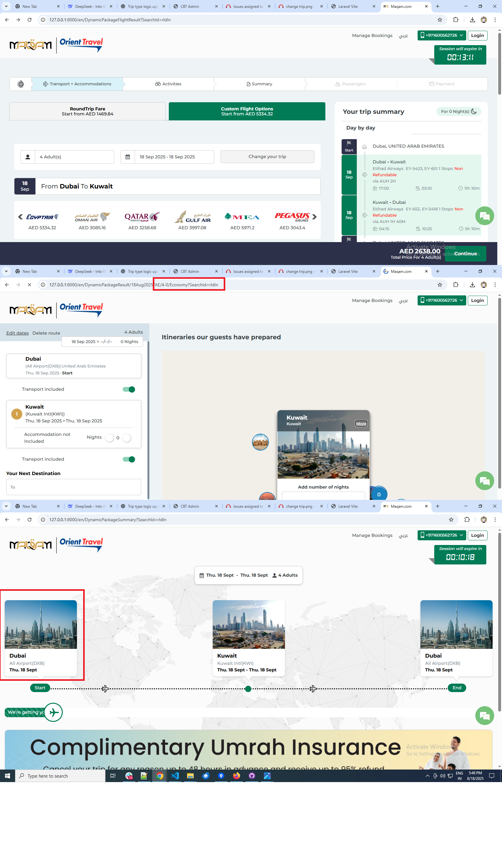This screenshot has width=502, height=868.
Task: Toggle Transport included switch below Dubai card
Action: [x=129, y=389]
